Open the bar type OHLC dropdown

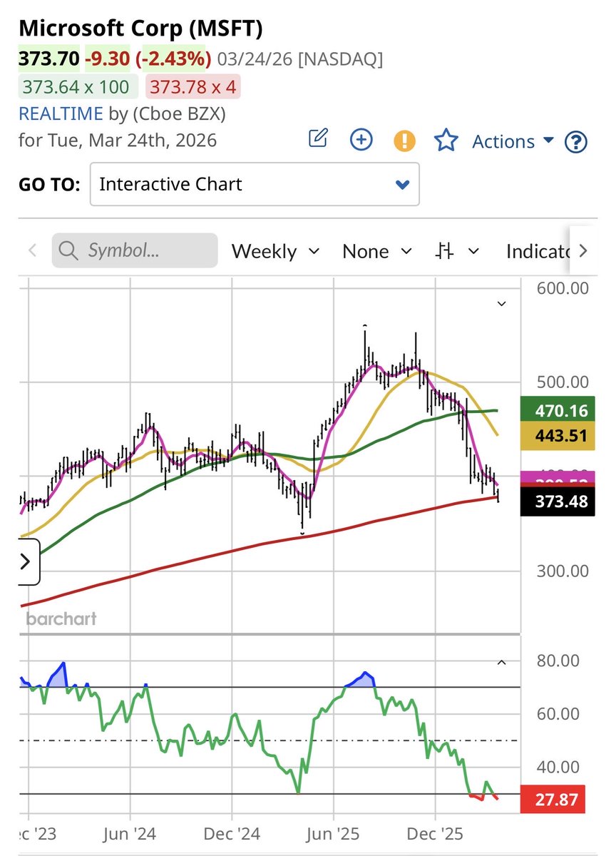point(457,251)
